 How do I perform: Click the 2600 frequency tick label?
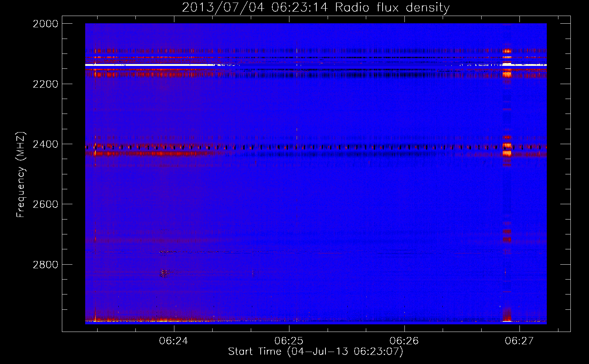tap(46, 204)
